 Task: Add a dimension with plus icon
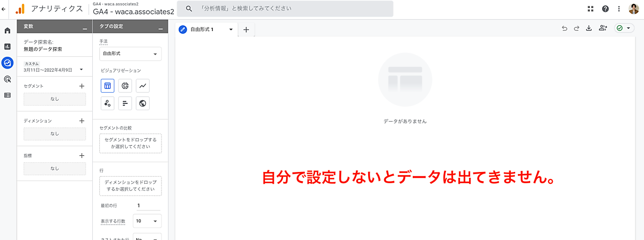[x=82, y=121]
